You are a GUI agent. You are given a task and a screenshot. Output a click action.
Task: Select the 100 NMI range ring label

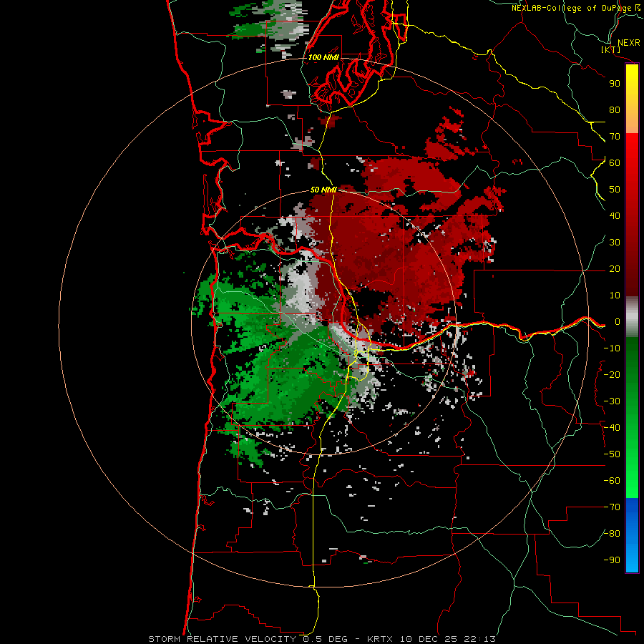tap(323, 57)
